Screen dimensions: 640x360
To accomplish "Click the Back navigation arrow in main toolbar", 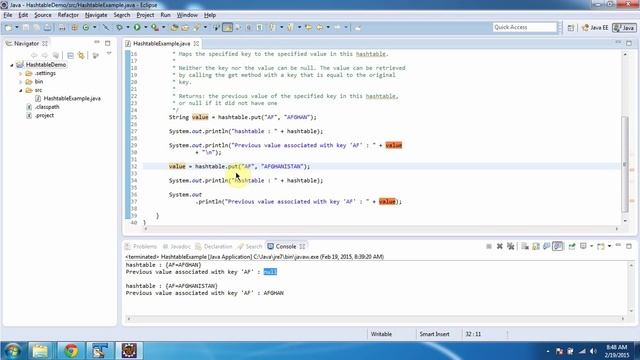I will point(320,28).
